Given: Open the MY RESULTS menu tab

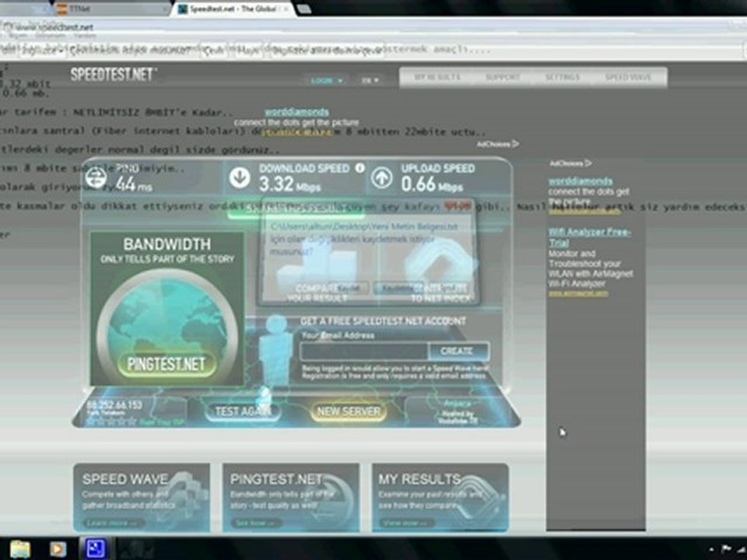Looking at the screenshot, I should (x=437, y=77).
